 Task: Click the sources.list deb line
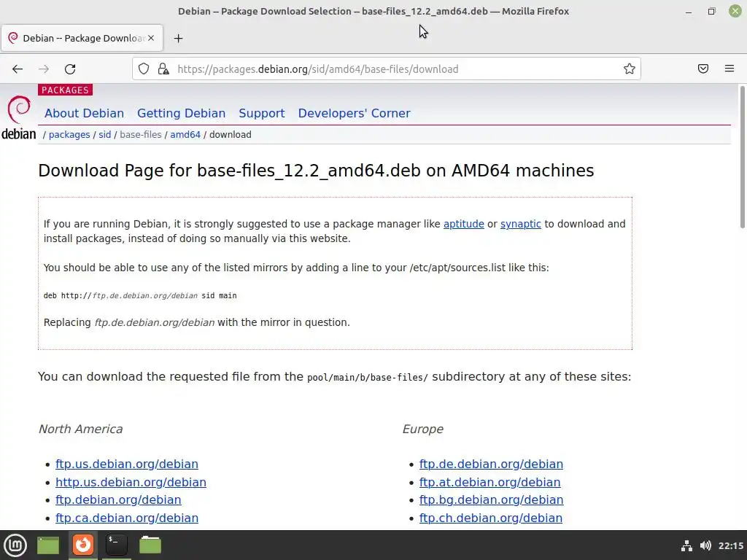140,296
